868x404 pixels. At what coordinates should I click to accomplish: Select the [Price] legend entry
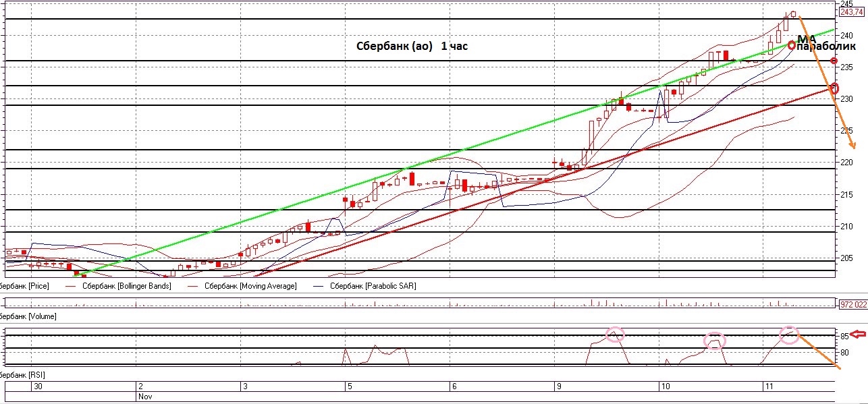[x=25, y=286]
